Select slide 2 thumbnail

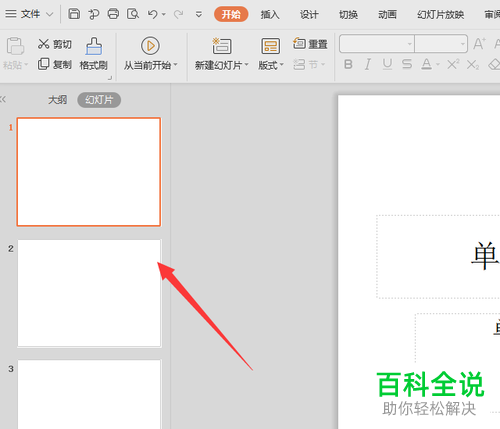(89, 293)
